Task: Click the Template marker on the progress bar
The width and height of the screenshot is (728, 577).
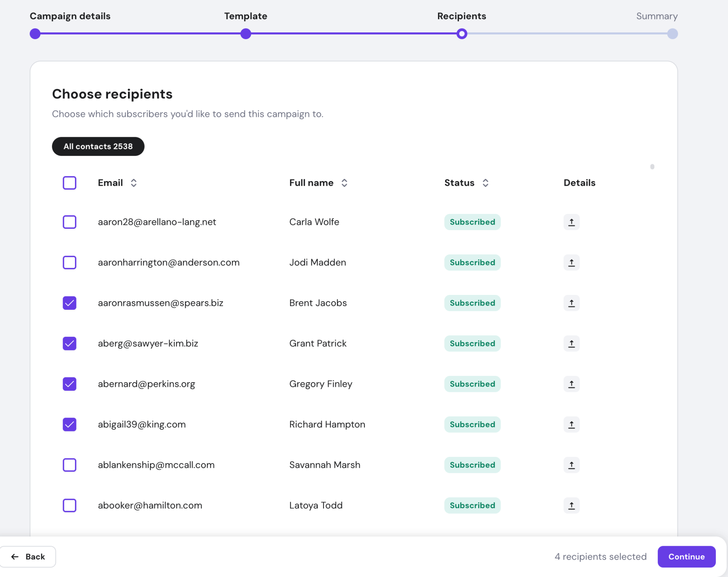Action: pos(245,34)
